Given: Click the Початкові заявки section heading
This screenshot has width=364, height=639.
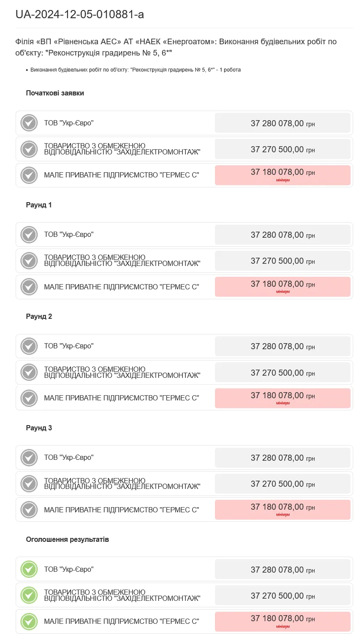Looking at the screenshot, I should click(x=55, y=93).
